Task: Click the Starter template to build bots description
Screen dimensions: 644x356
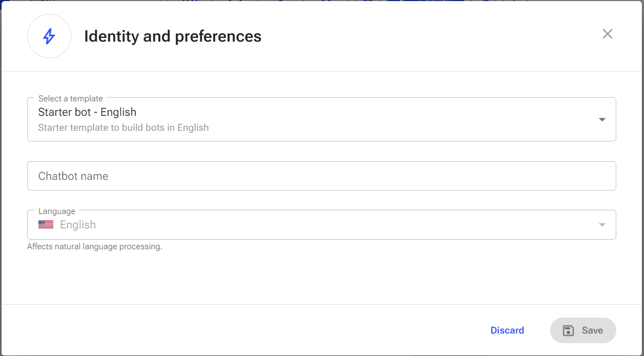Action: point(123,128)
